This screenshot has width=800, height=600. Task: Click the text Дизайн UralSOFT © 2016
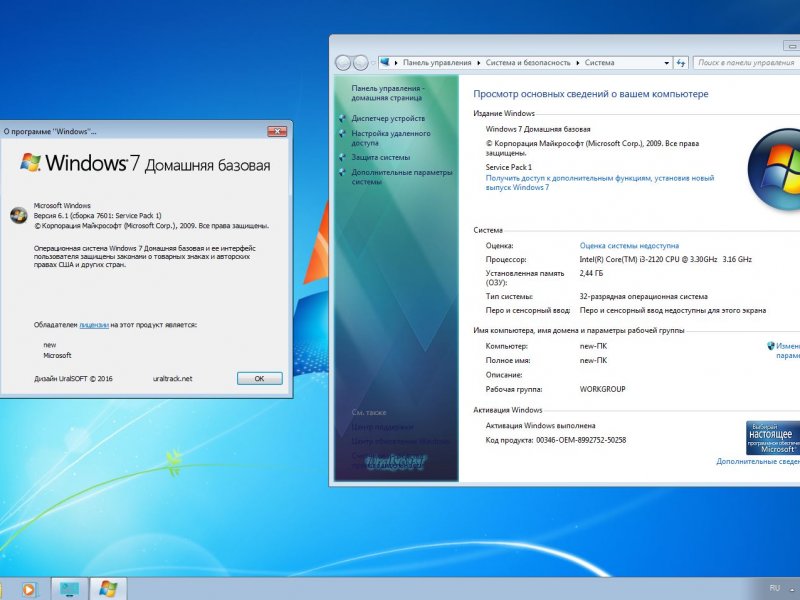(73, 379)
